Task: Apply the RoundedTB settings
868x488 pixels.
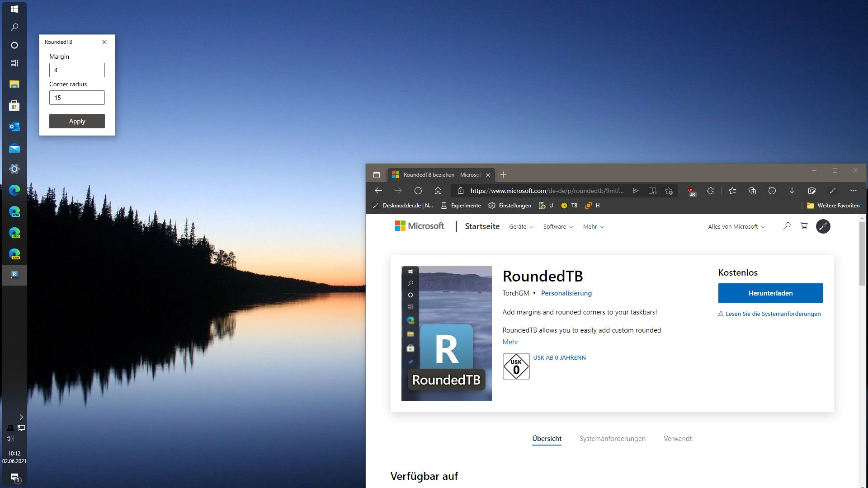Action: (77, 121)
